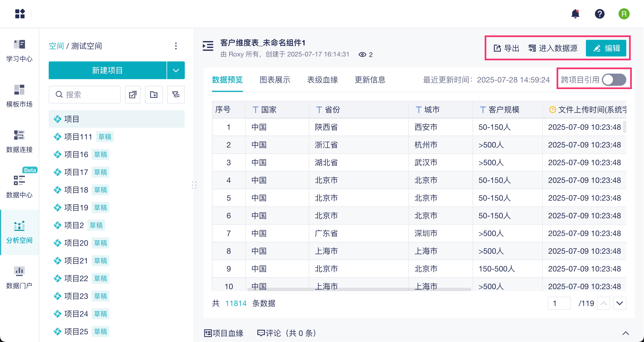Click the multi-select checkbox icon beside search
The height and width of the screenshot is (342, 644).
pos(133,95)
